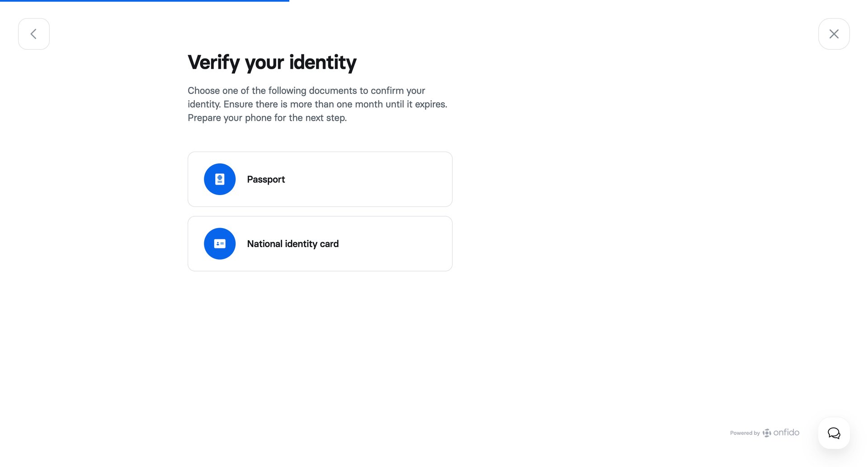Choose the Passport verification option

320,179
